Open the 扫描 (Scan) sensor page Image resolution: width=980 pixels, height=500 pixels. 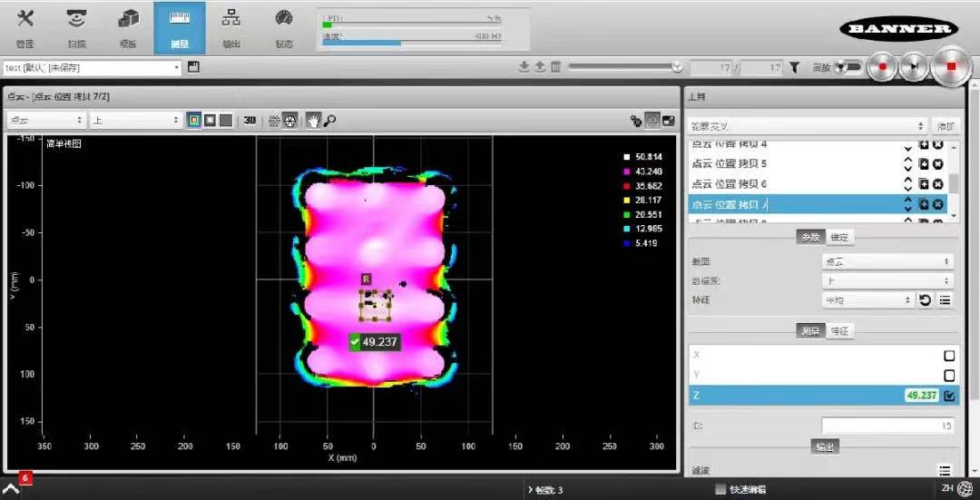(x=77, y=28)
